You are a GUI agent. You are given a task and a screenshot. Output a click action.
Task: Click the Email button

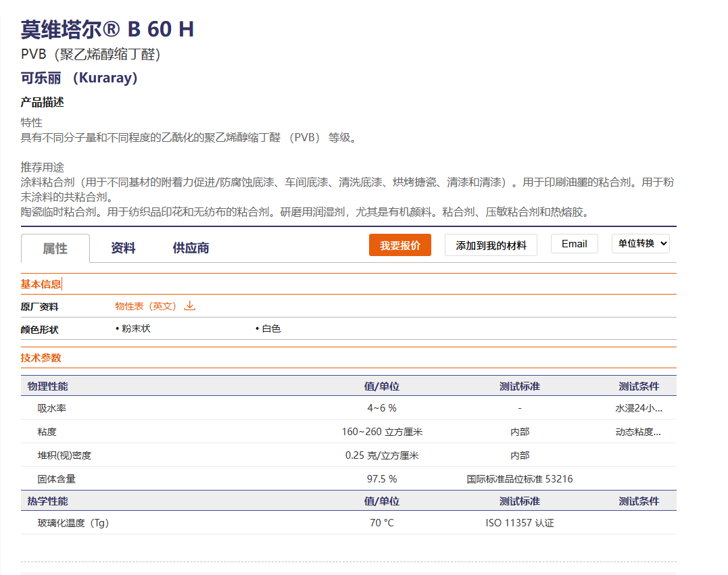click(575, 244)
